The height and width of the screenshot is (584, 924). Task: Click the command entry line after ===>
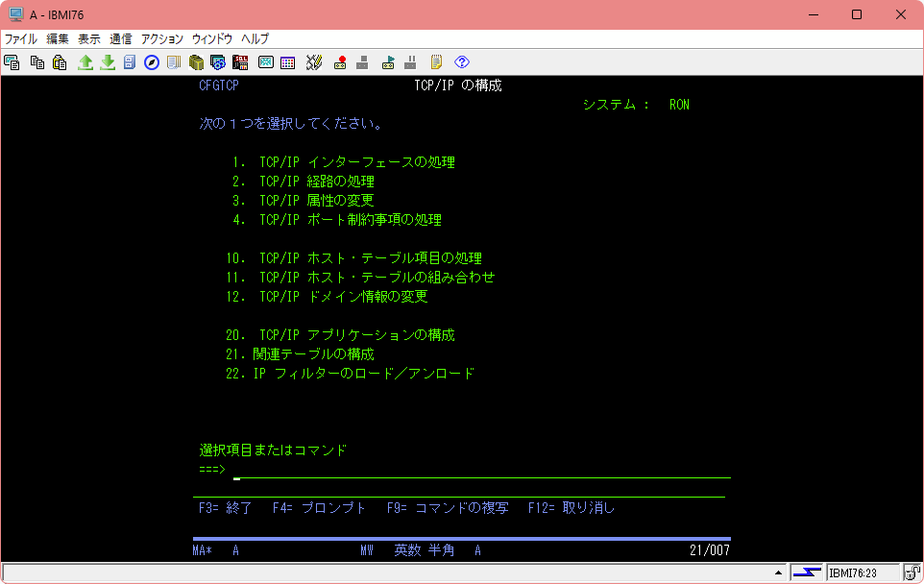coord(481,471)
